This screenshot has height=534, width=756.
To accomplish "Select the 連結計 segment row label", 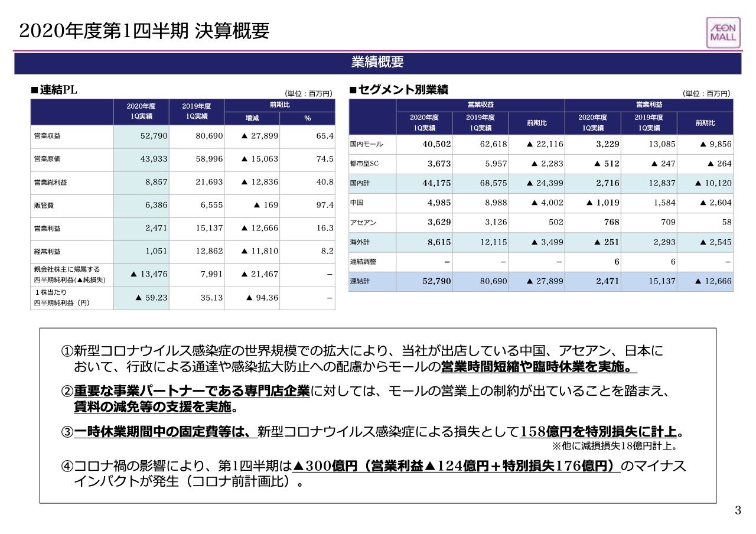I will tap(360, 282).
